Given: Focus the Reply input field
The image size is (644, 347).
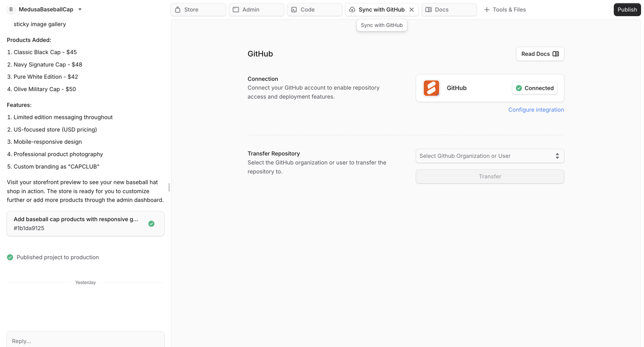Looking at the screenshot, I should coord(86,341).
